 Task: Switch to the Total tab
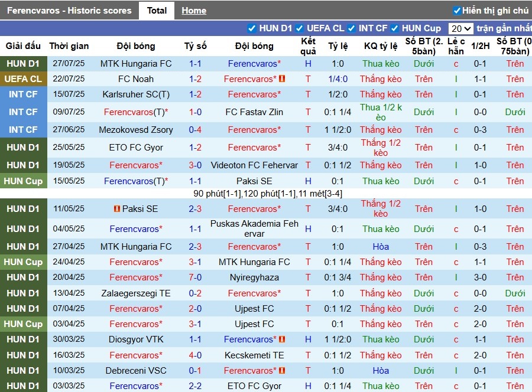(x=157, y=11)
